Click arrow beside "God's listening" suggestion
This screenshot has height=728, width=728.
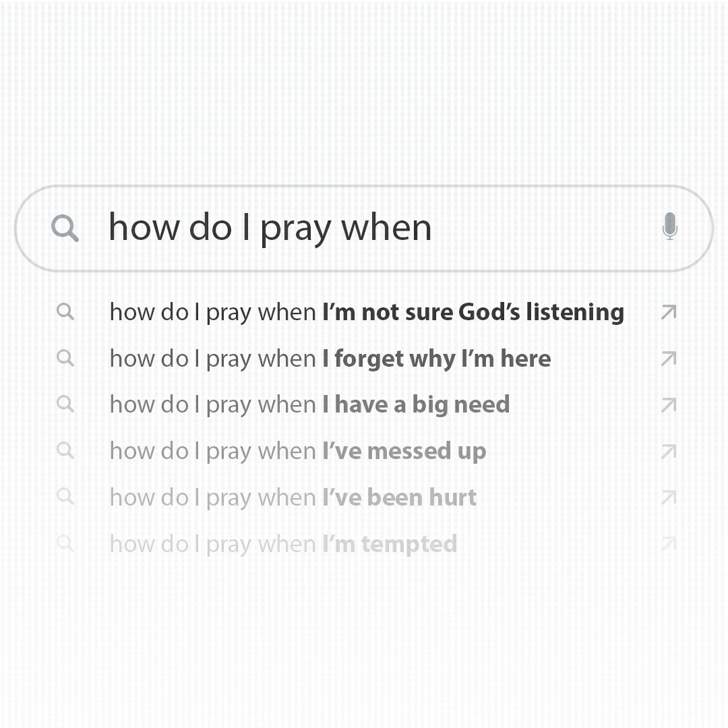click(x=668, y=312)
